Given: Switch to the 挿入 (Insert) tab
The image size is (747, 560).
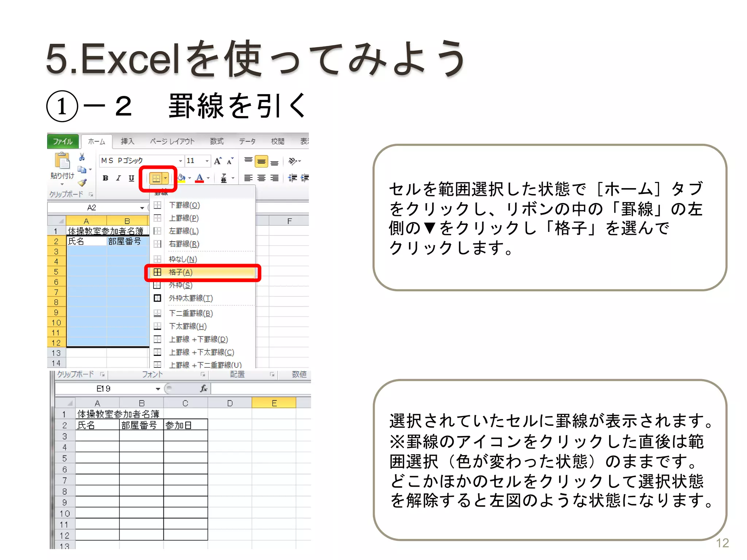Looking at the screenshot, I should pyautogui.click(x=128, y=141).
